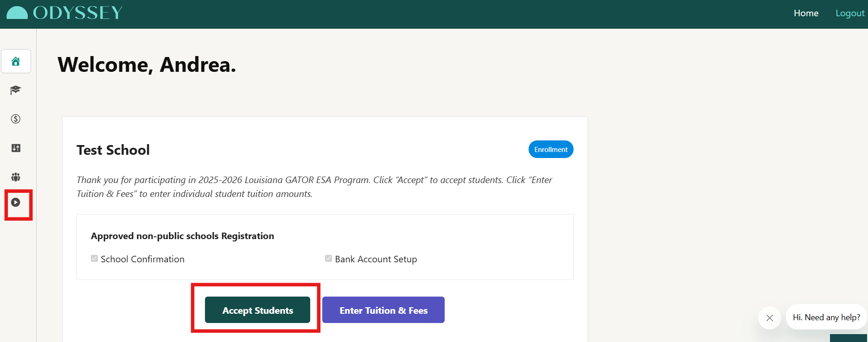Click the Approved non-public schools Registration heading
This screenshot has height=342, width=868.
pos(182,236)
